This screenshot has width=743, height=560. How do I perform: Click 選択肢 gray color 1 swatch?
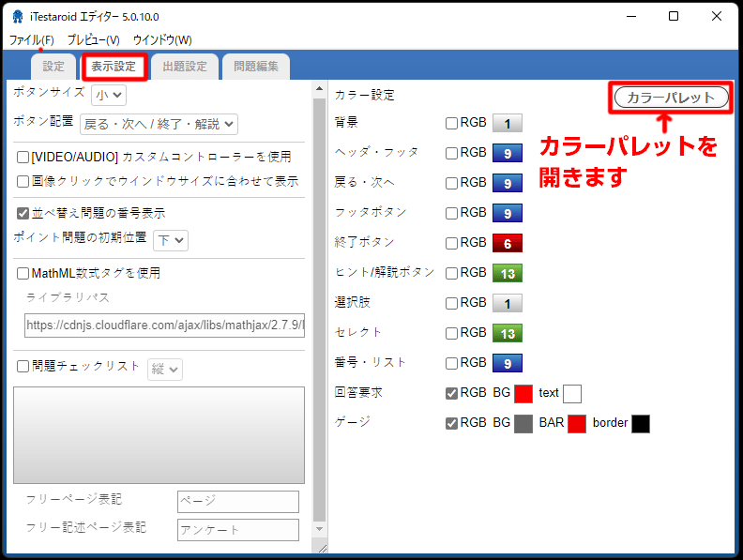coord(508,303)
